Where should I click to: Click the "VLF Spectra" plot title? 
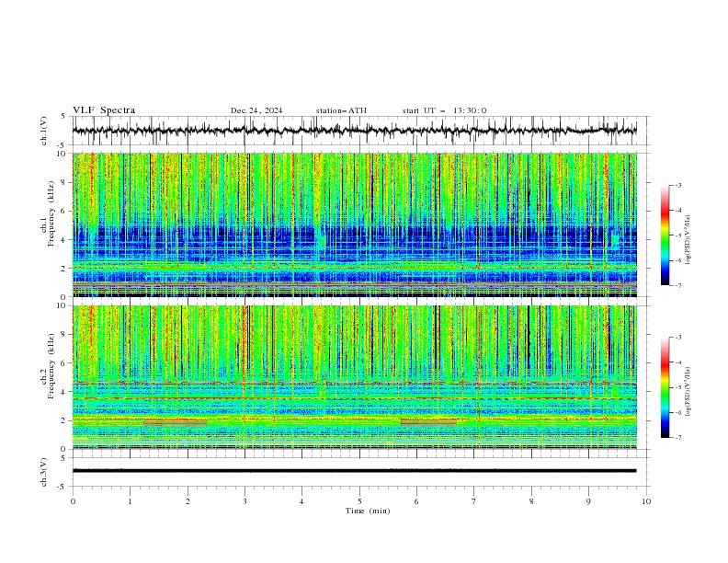104,110
